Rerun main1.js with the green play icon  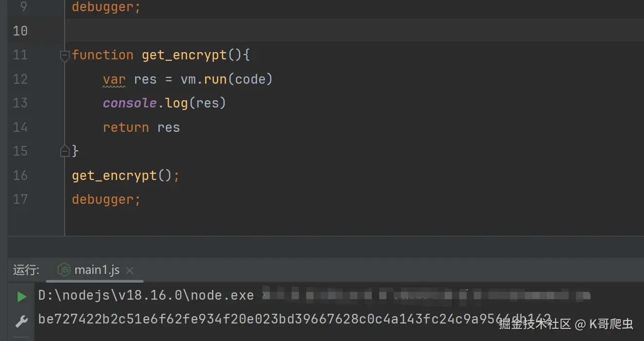[x=21, y=296]
